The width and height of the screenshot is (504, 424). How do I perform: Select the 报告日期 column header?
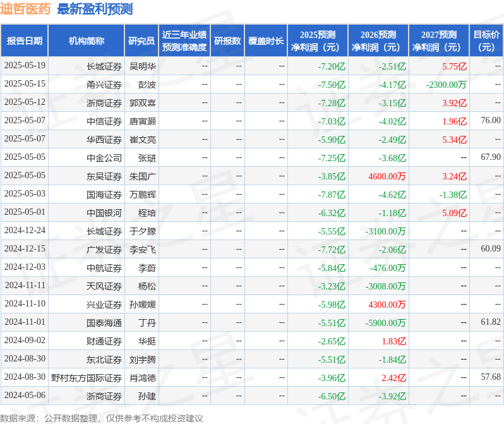[25, 41]
